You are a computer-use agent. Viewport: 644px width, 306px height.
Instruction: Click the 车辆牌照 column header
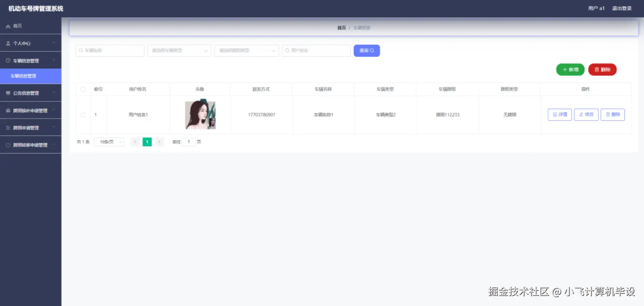coord(447,89)
